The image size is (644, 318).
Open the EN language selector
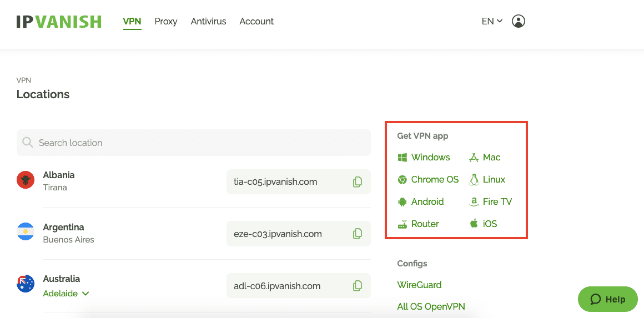point(492,21)
